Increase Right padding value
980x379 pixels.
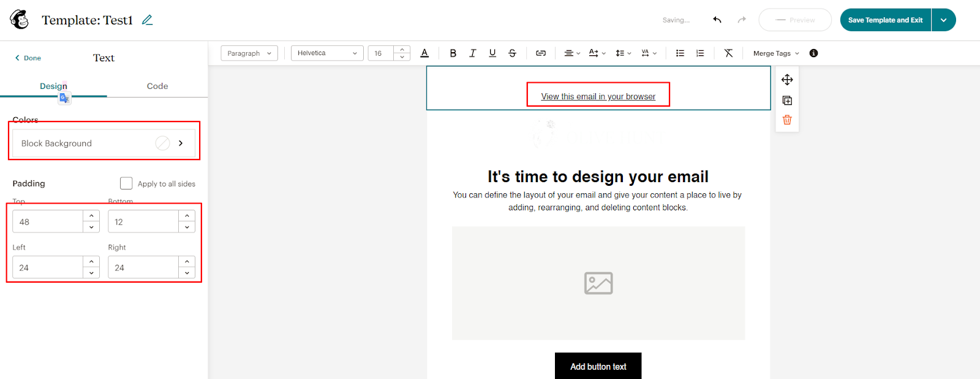click(x=187, y=262)
